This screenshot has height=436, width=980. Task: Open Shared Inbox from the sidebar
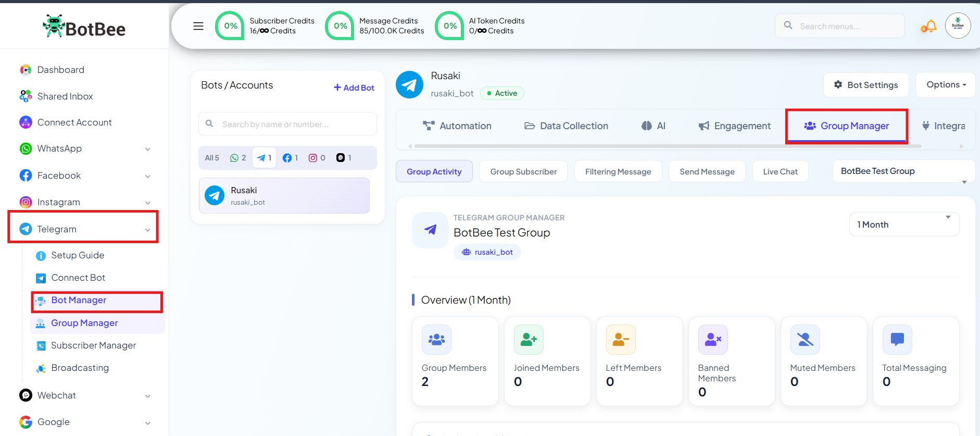click(x=65, y=96)
